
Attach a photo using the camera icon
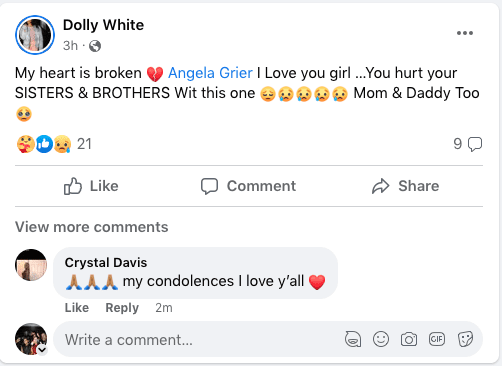pyautogui.click(x=409, y=339)
